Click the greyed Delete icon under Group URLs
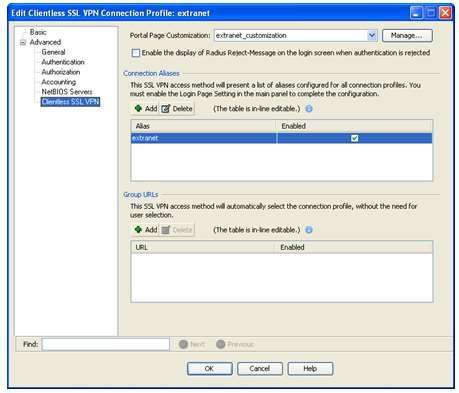459x393 pixels. pyautogui.click(x=166, y=230)
